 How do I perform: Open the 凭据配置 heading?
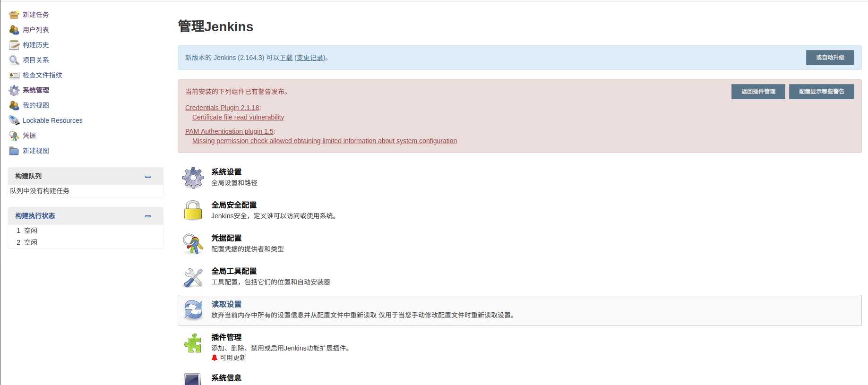point(226,238)
